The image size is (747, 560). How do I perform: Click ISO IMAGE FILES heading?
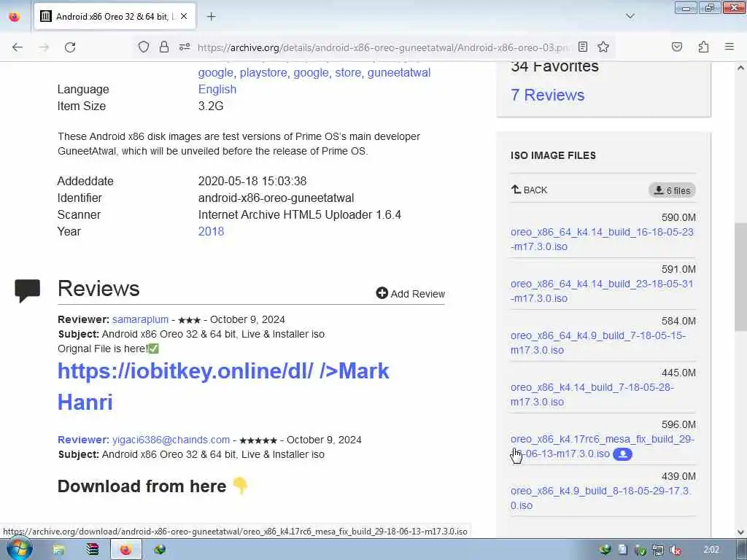click(553, 156)
